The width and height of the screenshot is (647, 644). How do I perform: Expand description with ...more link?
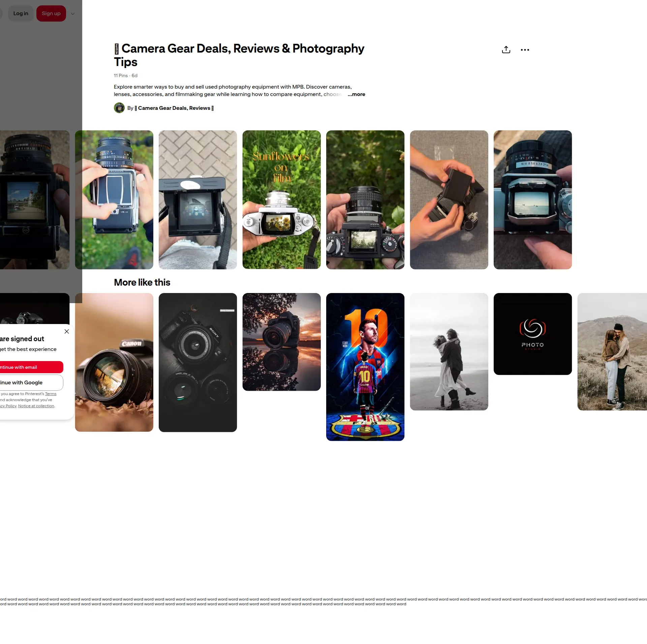(x=357, y=94)
